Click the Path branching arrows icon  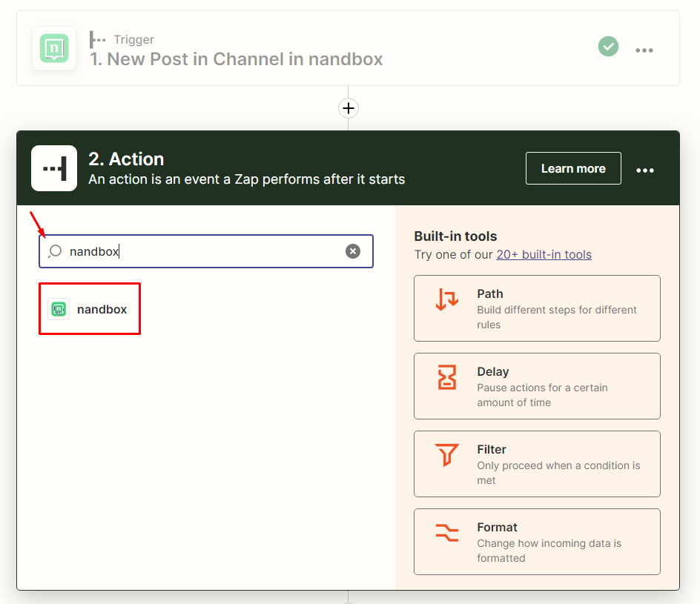447,300
